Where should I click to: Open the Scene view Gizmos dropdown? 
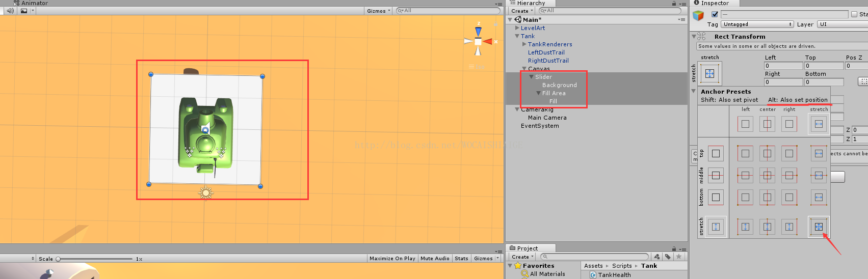[x=379, y=11]
